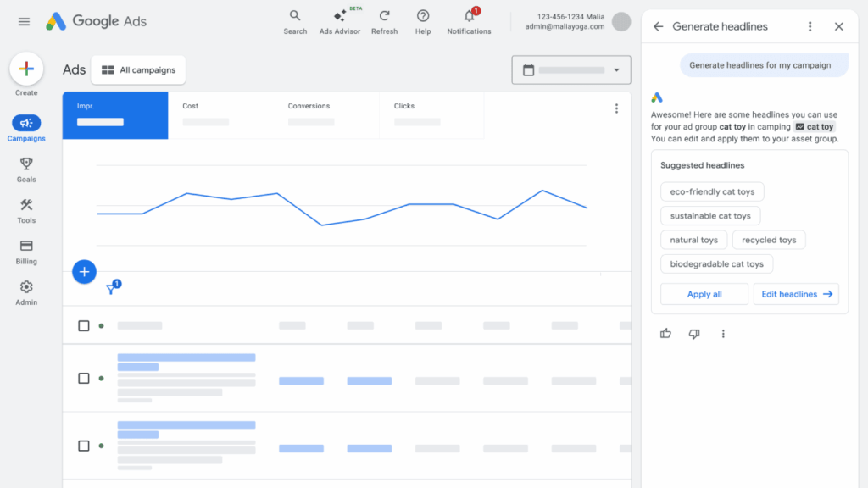Screen dimensions: 868x488
Task: Click the Ads Advisor beta icon
Action: [x=340, y=19]
